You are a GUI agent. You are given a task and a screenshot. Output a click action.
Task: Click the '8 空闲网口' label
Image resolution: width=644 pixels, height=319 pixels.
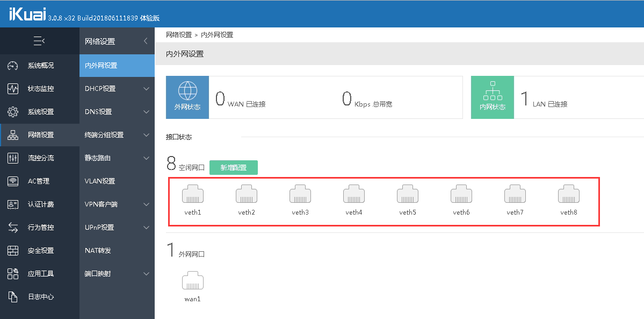tap(186, 164)
